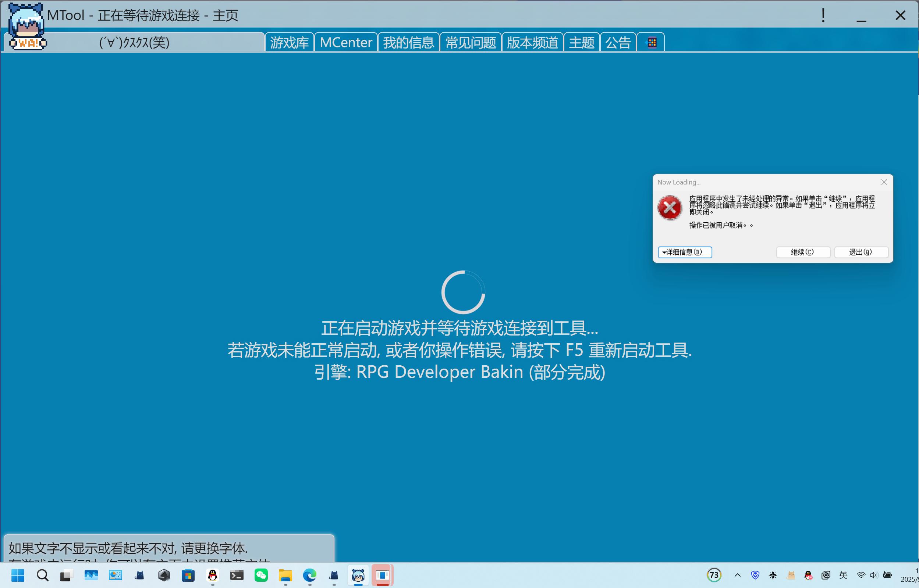Open the colorful grid icon tab

pos(652,42)
